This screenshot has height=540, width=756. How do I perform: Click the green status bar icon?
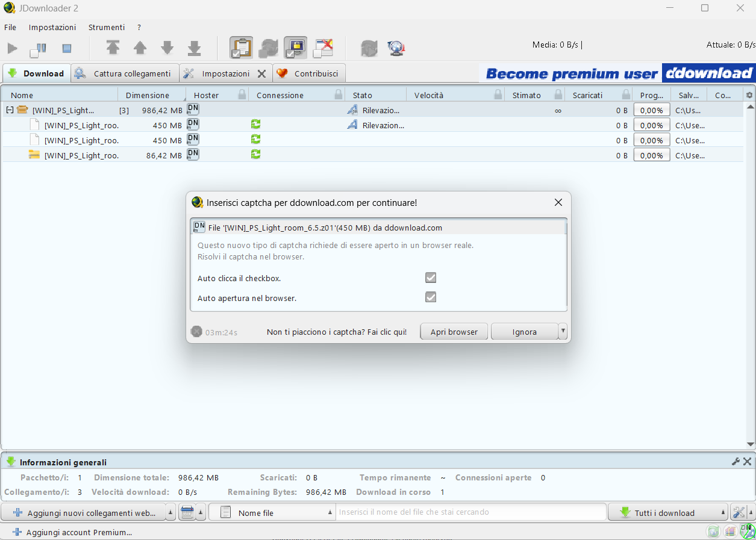click(x=713, y=532)
